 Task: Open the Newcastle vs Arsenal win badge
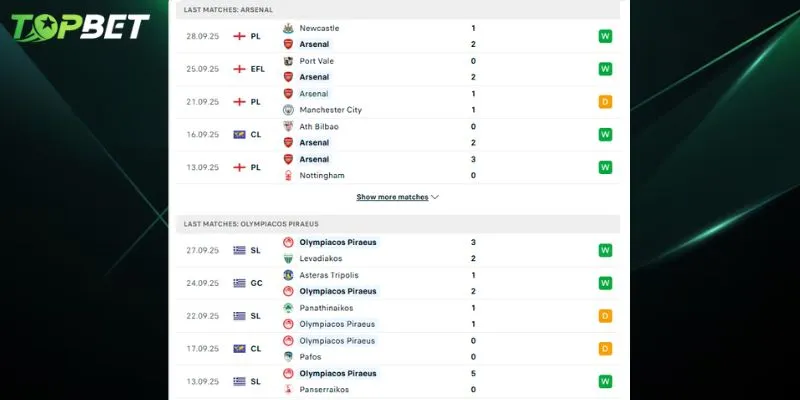click(605, 36)
